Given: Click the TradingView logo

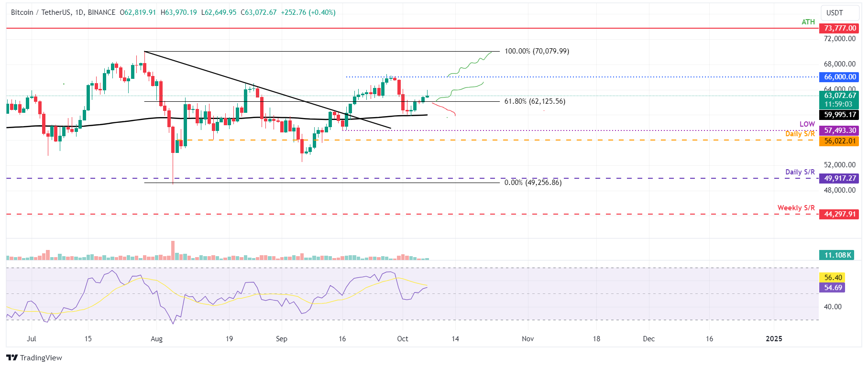Looking at the screenshot, I should (x=34, y=357).
